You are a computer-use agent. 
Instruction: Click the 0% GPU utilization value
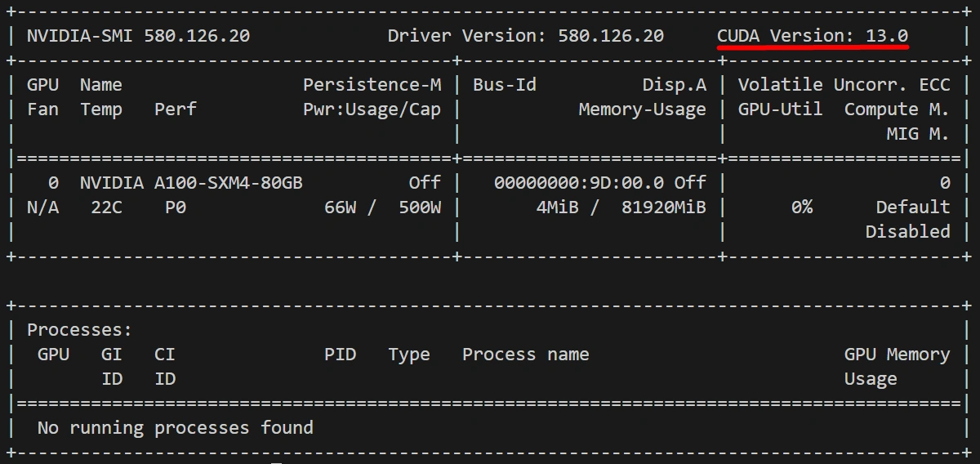pyautogui.click(x=802, y=207)
